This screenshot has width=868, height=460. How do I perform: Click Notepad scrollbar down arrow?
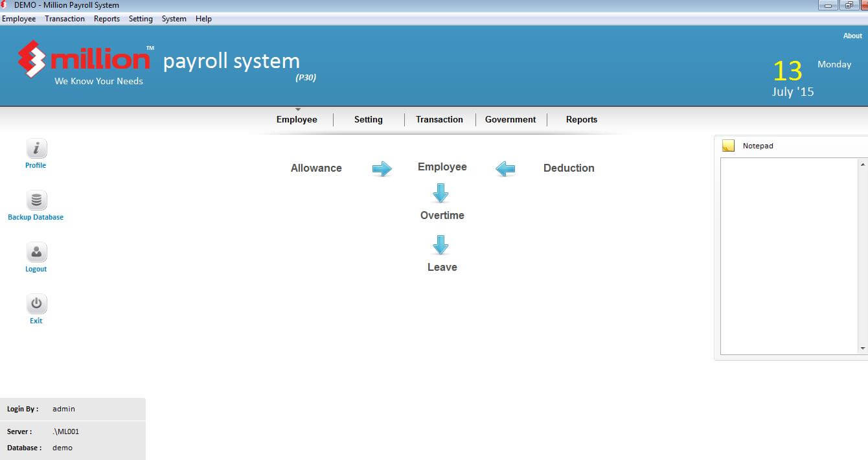point(863,349)
